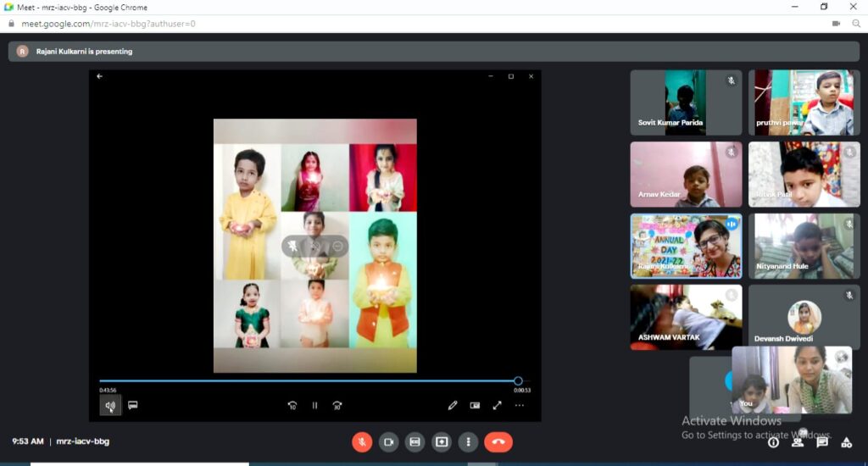The image size is (868, 466).
Task: Click the muted mic icon on Nityanand's tile
Action: point(849,225)
